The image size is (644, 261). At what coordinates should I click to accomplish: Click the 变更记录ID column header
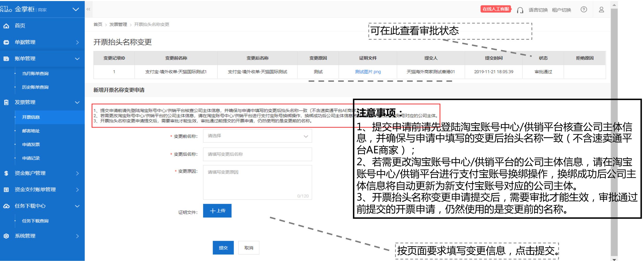click(x=114, y=58)
